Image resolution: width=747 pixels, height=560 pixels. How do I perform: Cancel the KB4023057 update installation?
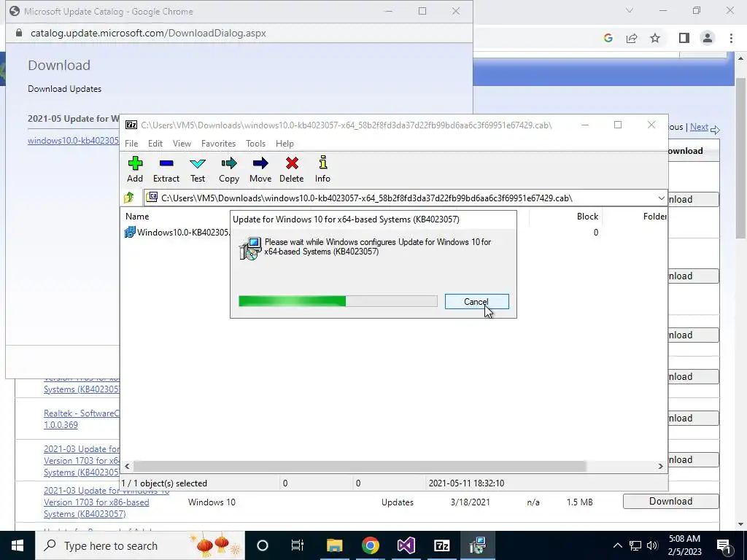coord(476,301)
